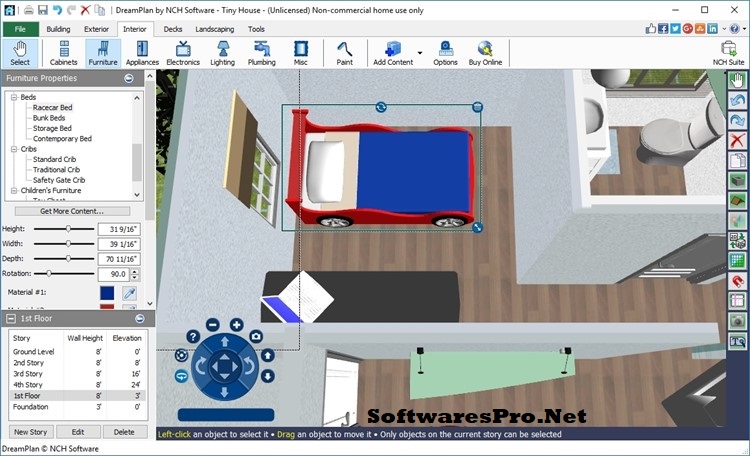Select the Plumbing faucet tool
Viewport: 750px width, 456px height.
point(262,52)
